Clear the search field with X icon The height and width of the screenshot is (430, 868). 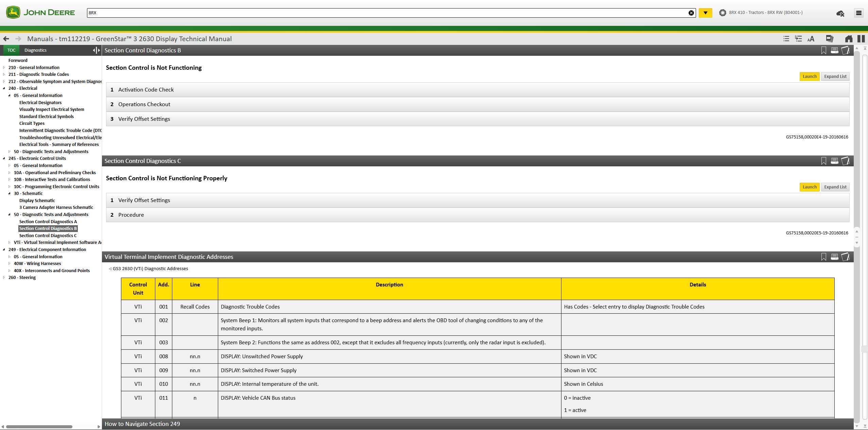(x=691, y=13)
